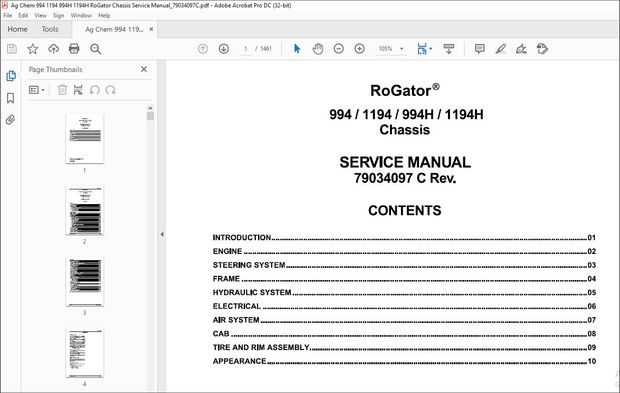This screenshot has width=620, height=393.
Task: Open the View menu
Action: click(x=40, y=15)
